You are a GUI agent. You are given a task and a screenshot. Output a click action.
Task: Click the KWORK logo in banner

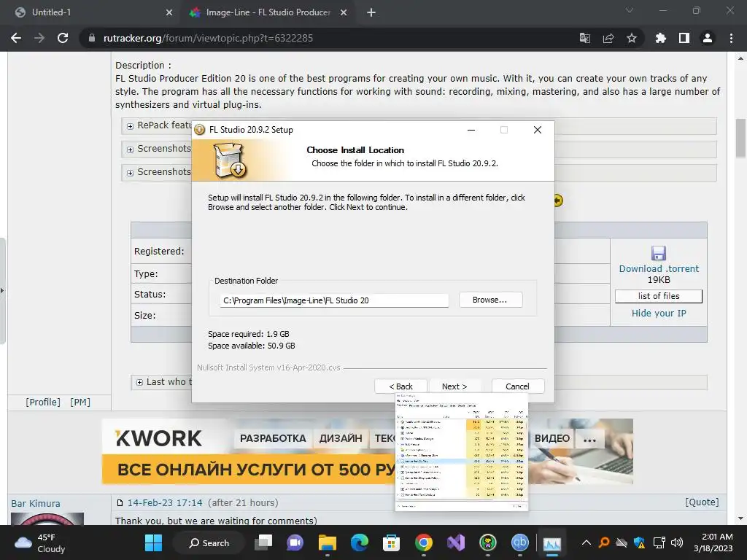pyautogui.click(x=158, y=438)
